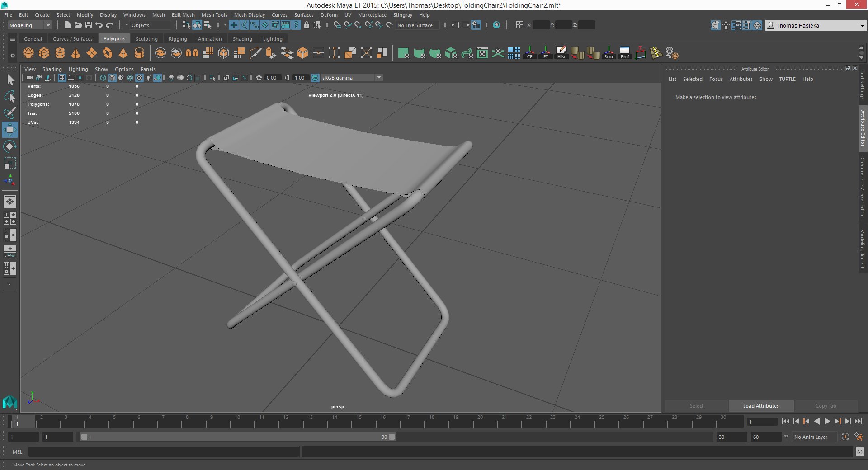Click the Hist shelf button

561,53
